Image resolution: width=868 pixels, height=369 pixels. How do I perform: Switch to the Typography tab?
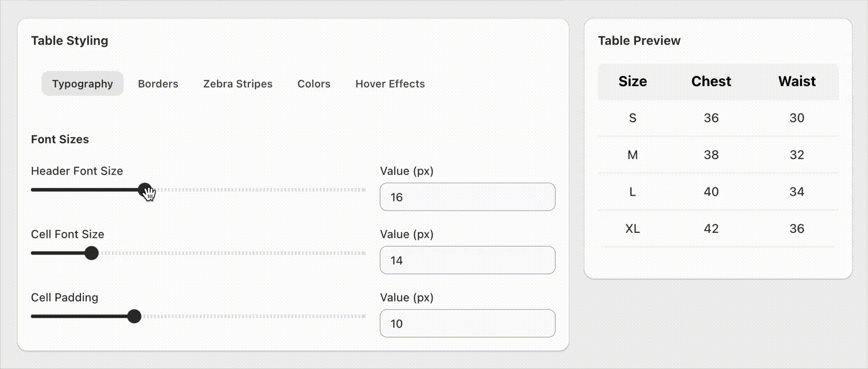tap(82, 84)
